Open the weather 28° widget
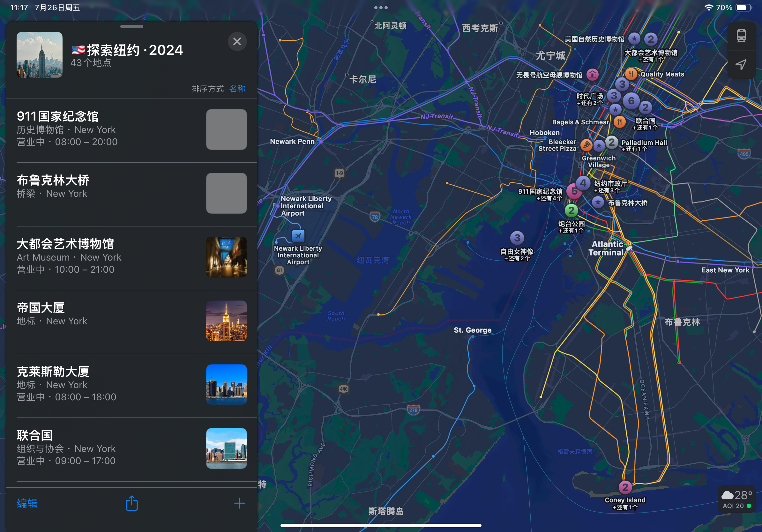The image size is (762, 532). 736,499
